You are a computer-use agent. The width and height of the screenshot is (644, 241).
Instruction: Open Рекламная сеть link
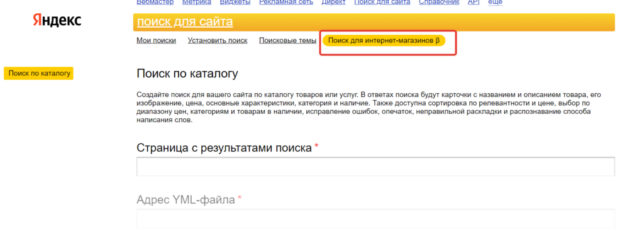[x=286, y=2]
